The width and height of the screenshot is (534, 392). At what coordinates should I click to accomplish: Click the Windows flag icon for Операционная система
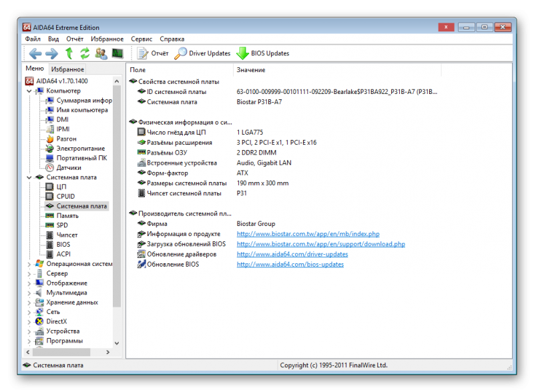[39, 264]
